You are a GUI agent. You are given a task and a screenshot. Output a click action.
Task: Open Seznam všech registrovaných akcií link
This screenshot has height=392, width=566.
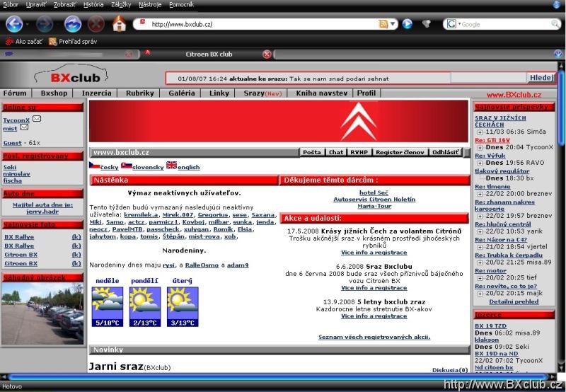(x=374, y=337)
